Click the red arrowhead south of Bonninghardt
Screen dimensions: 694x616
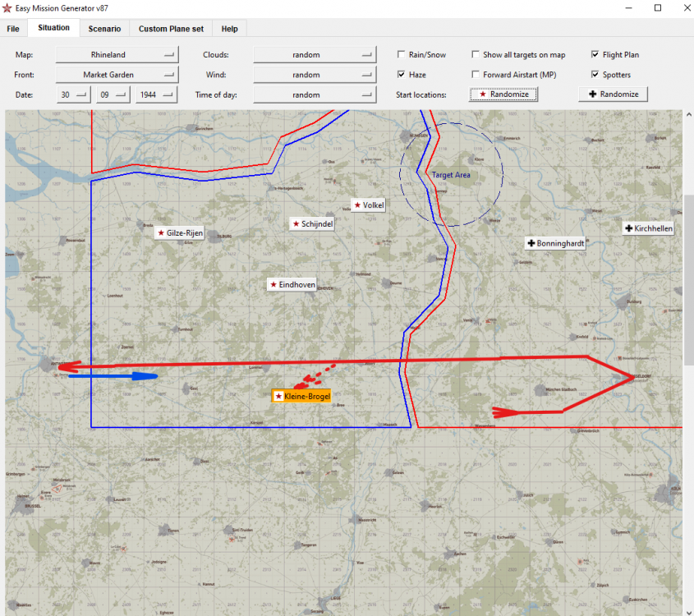[x=504, y=412]
